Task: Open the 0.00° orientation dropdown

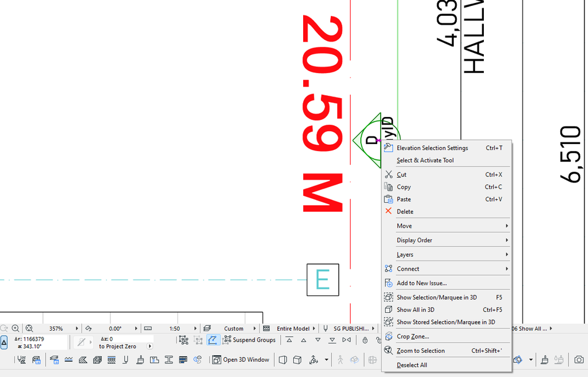Action: click(x=136, y=329)
